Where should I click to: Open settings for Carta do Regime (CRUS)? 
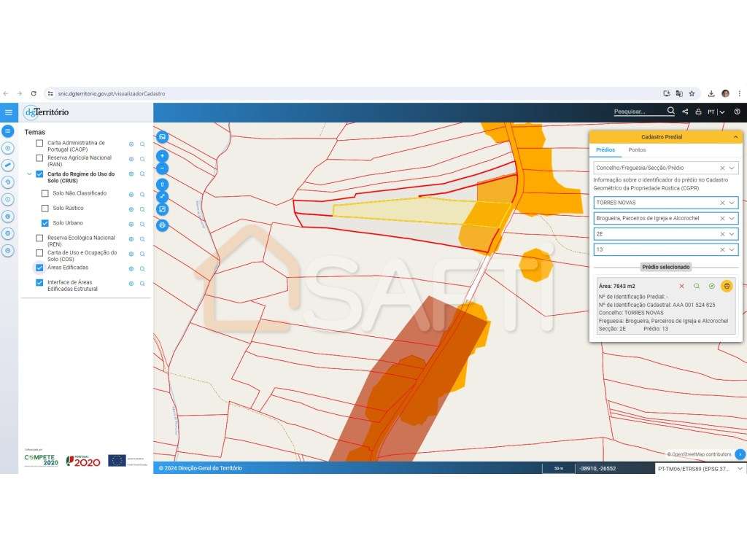pos(131,174)
